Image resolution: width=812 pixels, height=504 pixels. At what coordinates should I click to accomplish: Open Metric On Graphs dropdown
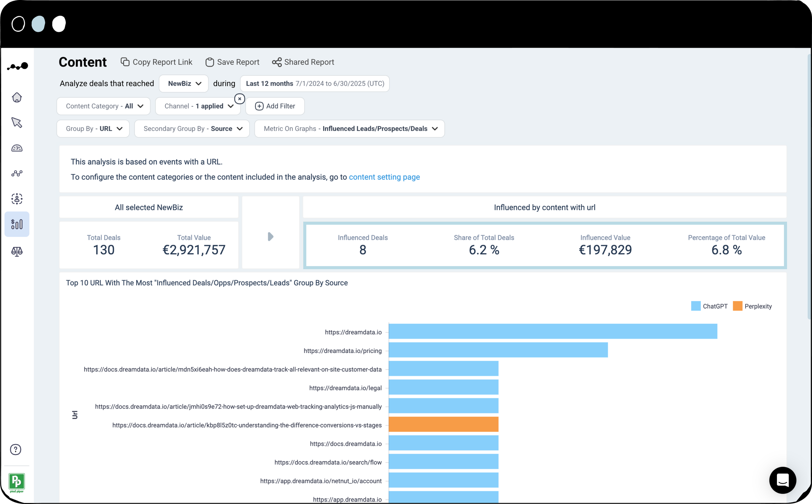pyautogui.click(x=349, y=129)
